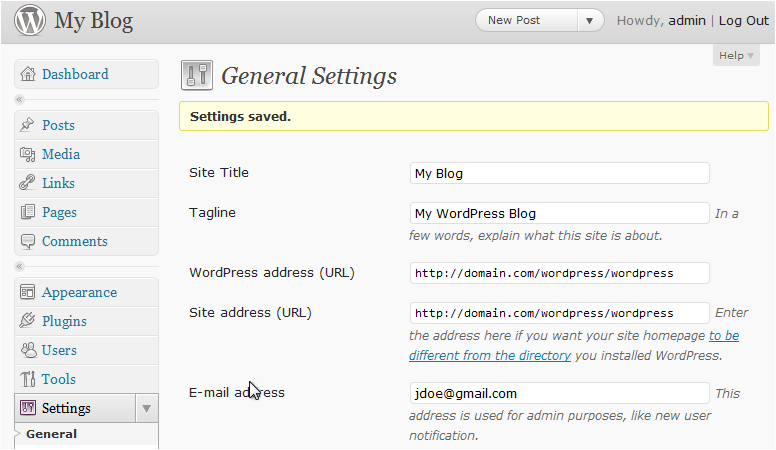Click the 'Site address (URL)' label
Screen dimensions: 776x450
click(250, 313)
